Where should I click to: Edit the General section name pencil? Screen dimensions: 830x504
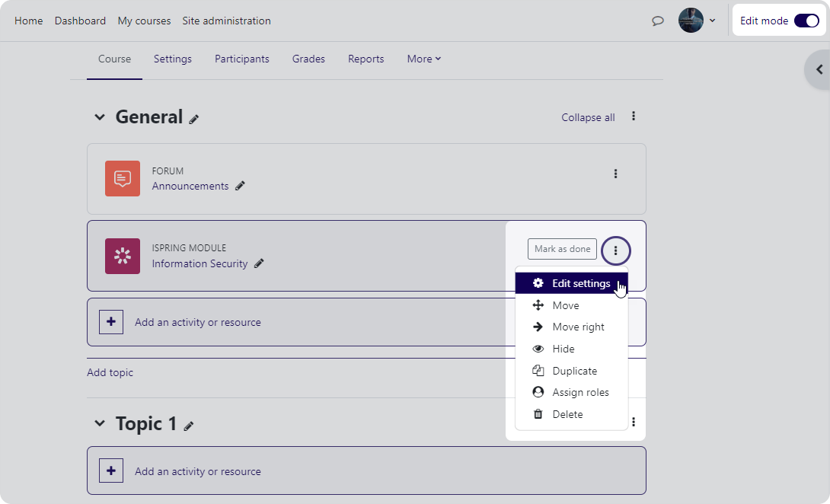pos(194,120)
